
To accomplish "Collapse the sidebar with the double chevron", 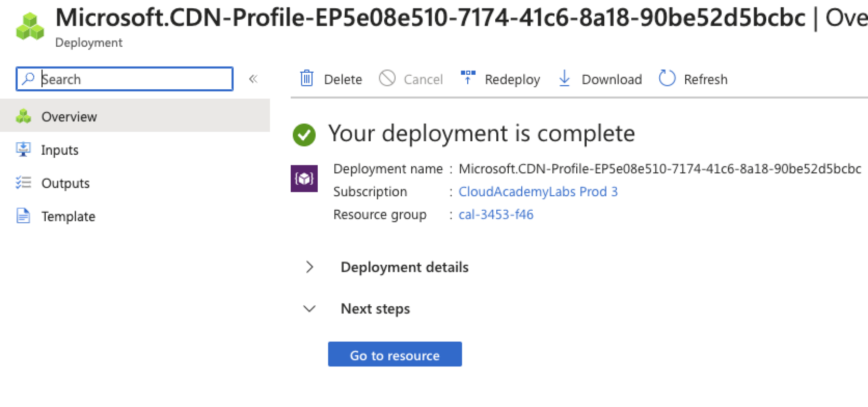I will click(x=253, y=79).
